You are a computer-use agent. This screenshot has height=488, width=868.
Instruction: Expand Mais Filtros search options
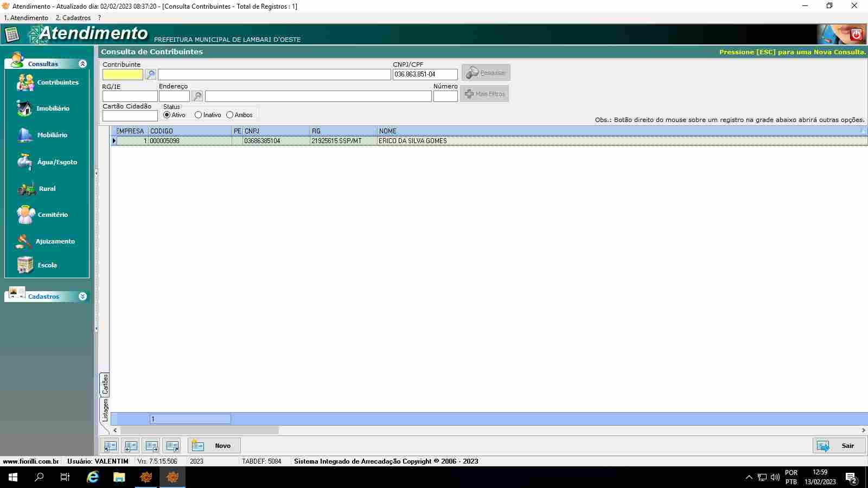[484, 94]
